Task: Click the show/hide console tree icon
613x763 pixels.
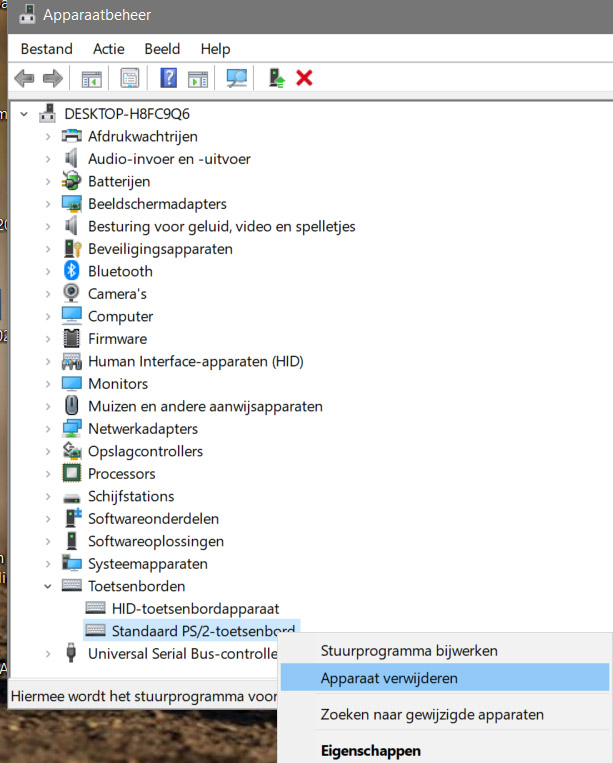Action: pos(92,78)
